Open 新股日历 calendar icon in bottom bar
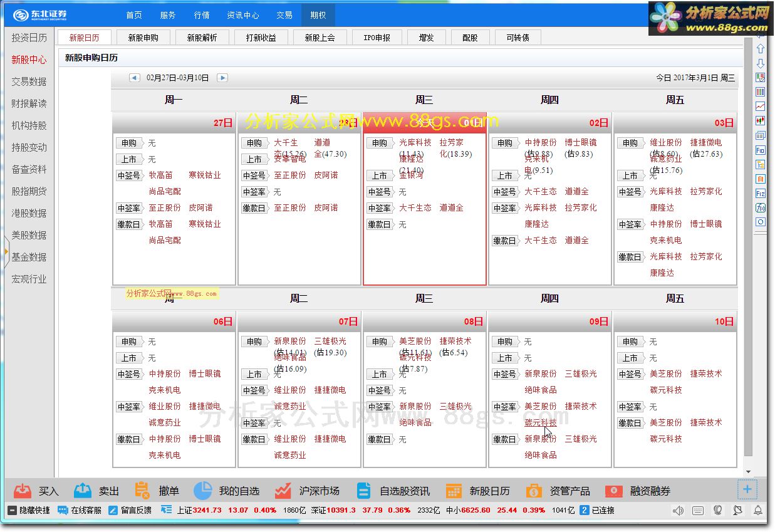This screenshot has width=775, height=532. (x=454, y=491)
